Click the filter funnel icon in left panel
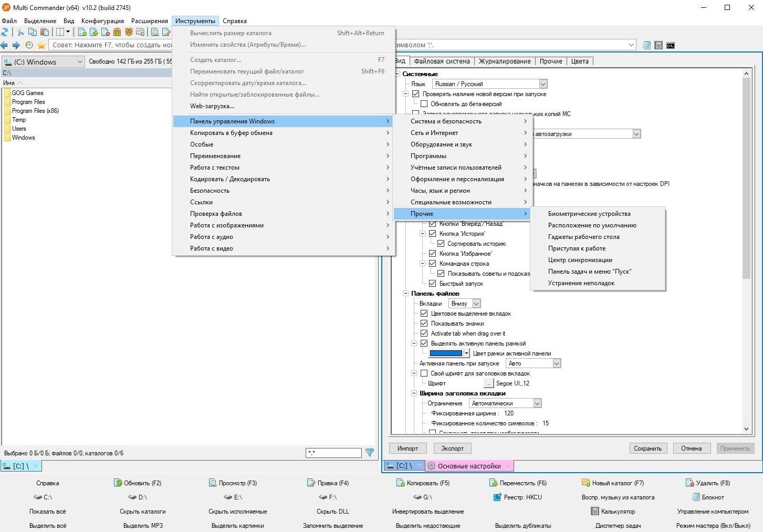 coord(370,452)
